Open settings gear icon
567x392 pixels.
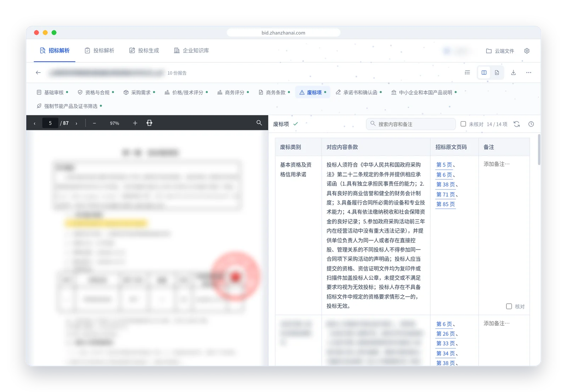tap(527, 51)
